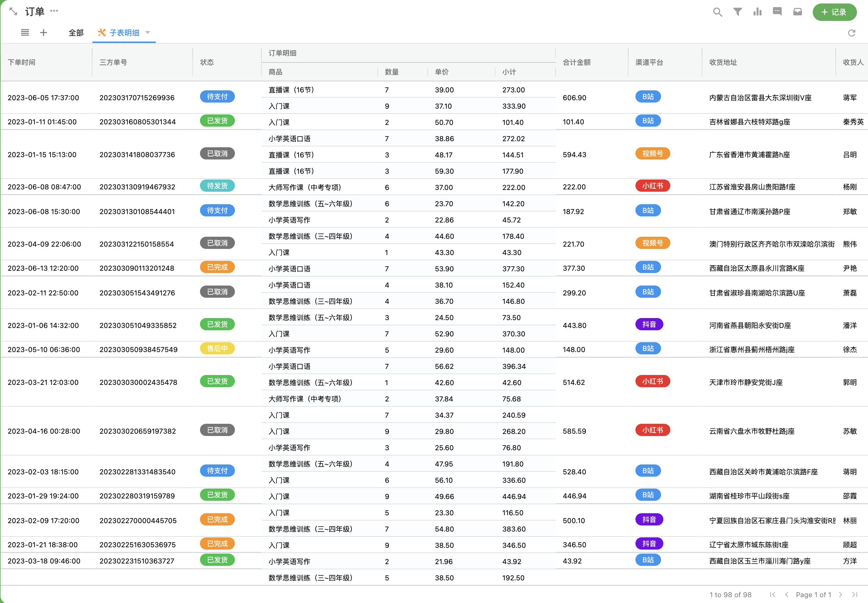Screen dimensions: 868x603
Task: Click the 收货人 column header
Action: point(853,62)
